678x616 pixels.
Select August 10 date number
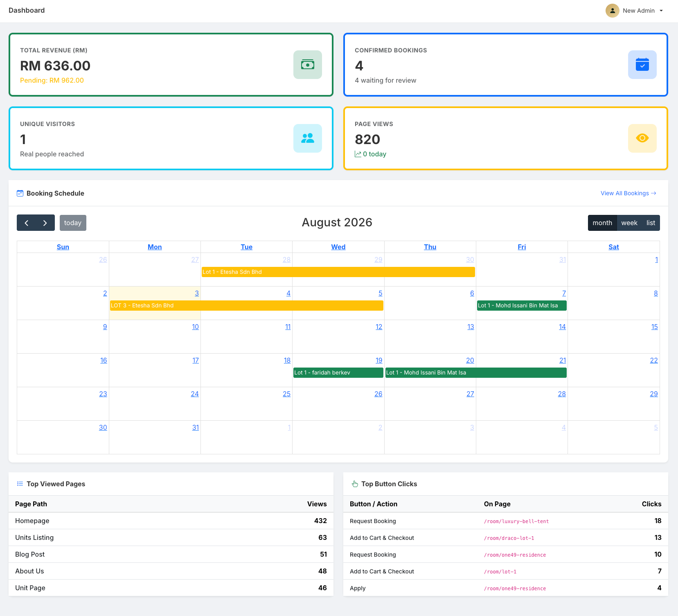tap(195, 327)
